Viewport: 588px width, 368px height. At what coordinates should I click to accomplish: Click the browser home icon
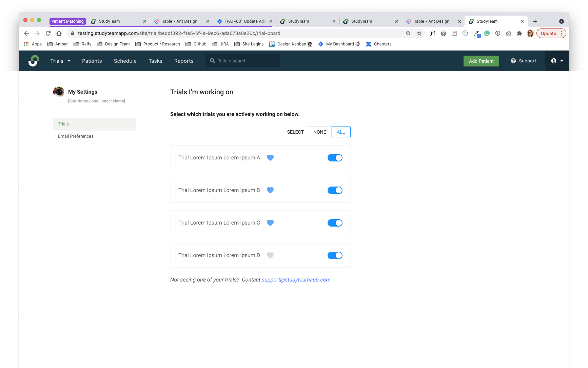(x=59, y=33)
